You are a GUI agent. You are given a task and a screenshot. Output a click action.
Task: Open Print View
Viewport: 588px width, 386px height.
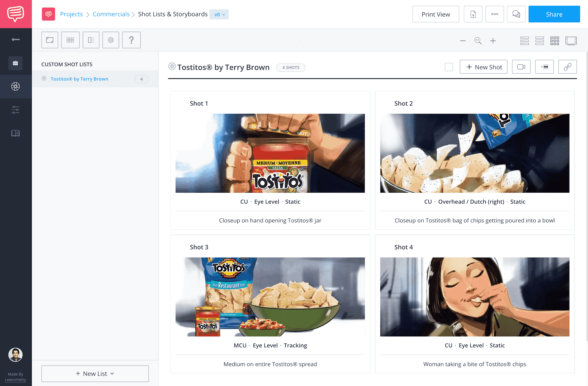(x=436, y=14)
